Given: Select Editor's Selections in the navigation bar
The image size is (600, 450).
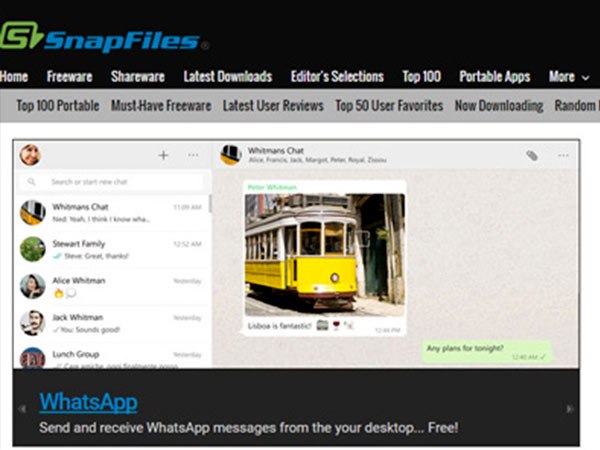Looking at the screenshot, I should (337, 77).
